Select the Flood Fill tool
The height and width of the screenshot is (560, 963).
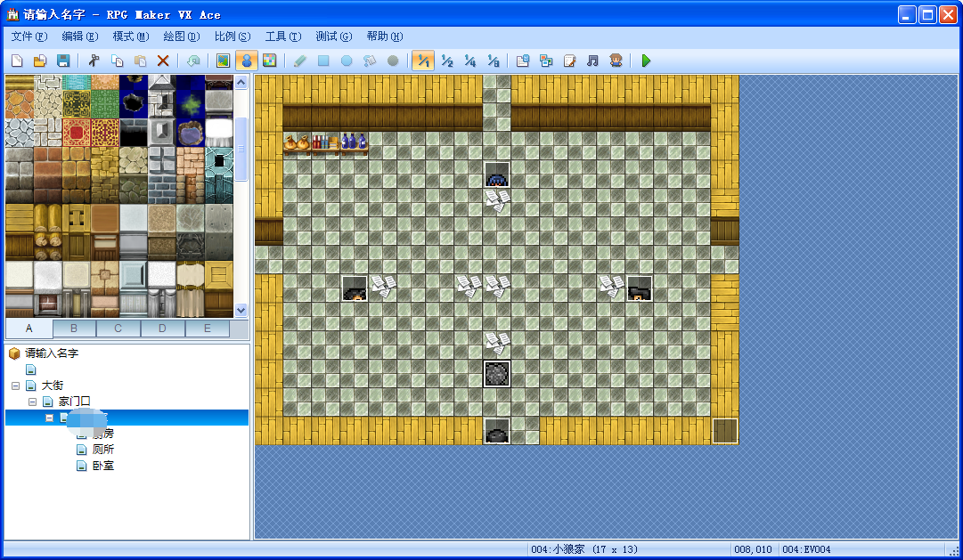370,61
